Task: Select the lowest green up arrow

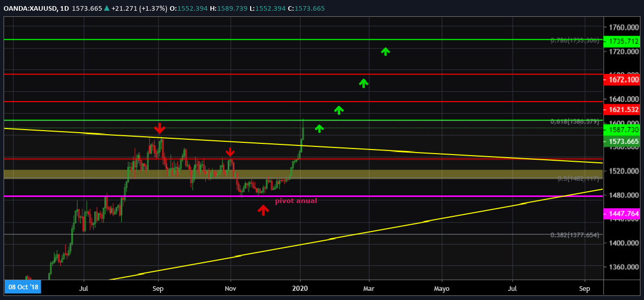Action: pyautogui.click(x=319, y=128)
